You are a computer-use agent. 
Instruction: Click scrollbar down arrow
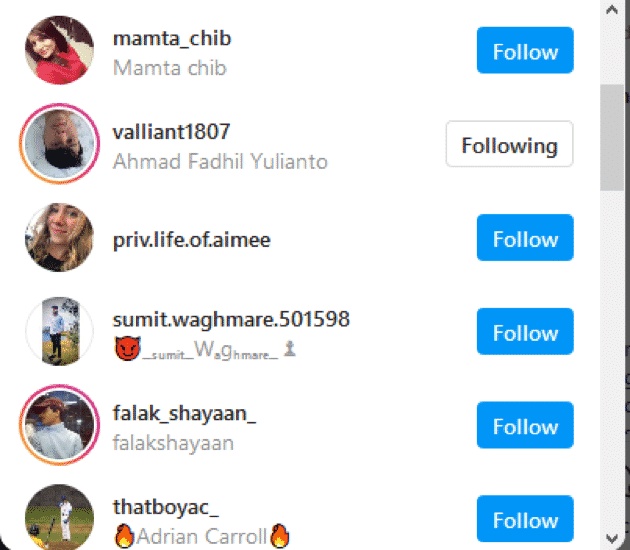coord(612,538)
